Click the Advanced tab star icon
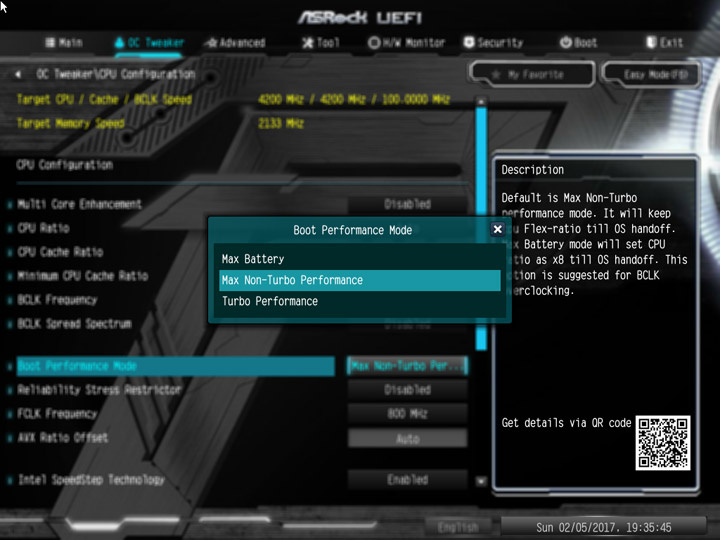The width and height of the screenshot is (720, 540). [212, 43]
